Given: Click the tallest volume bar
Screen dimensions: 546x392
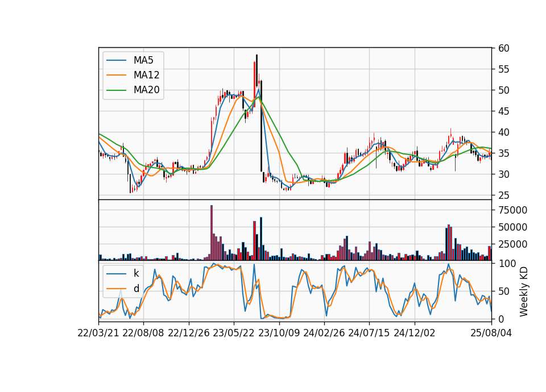Looking at the screenshot, I should 212,233.
